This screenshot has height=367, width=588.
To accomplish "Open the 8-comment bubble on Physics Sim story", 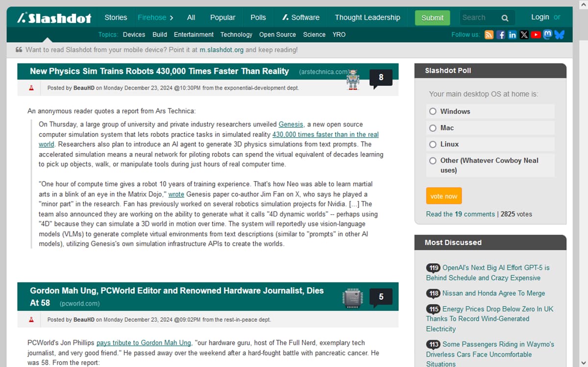I will click(381, 78).
